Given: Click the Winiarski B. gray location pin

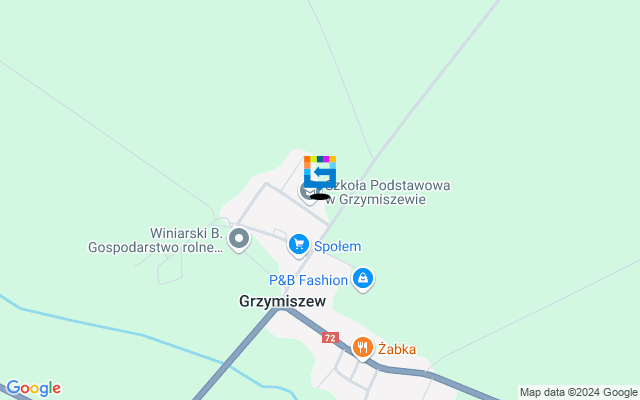Looking at the screenshot, I should (x=239, y=238).
